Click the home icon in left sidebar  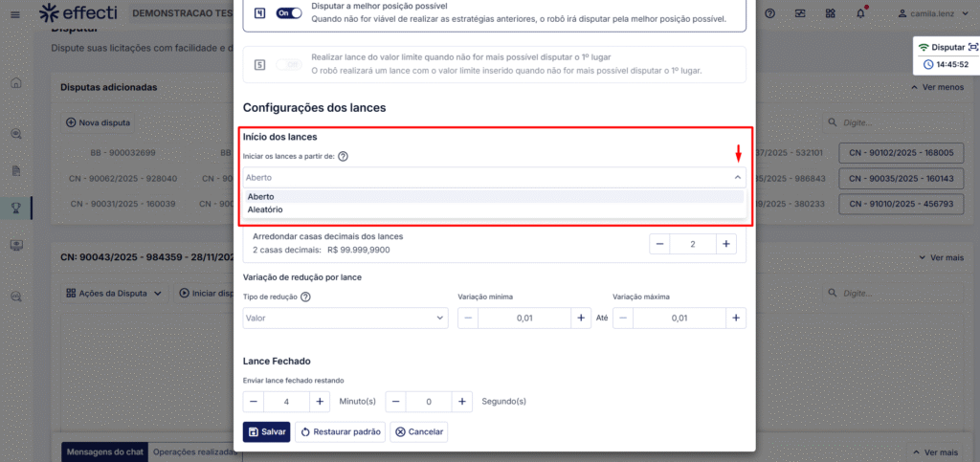click(16, 83)
